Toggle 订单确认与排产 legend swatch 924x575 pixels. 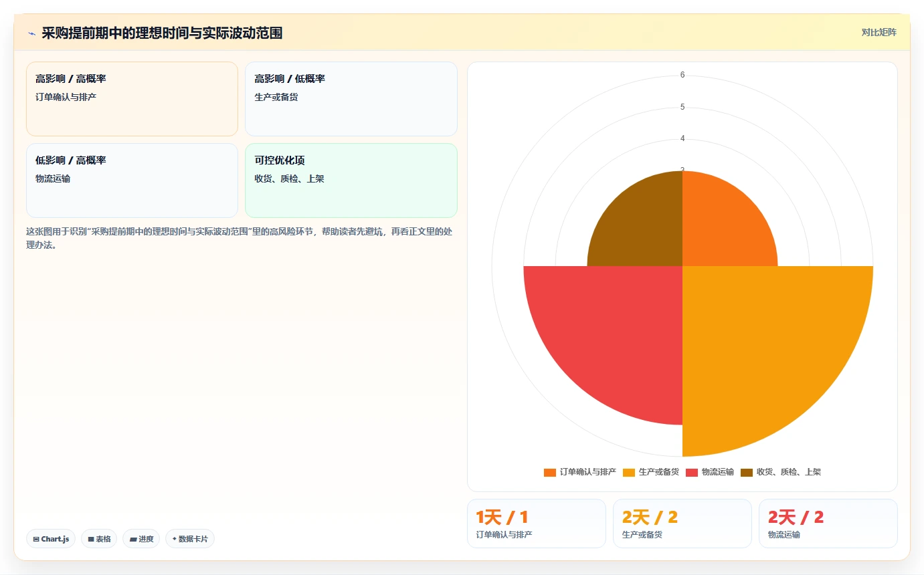pos(550,472)
